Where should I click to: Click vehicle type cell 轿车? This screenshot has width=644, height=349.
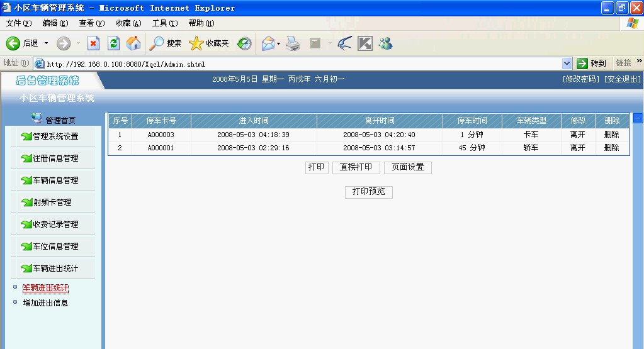[531, 148]
